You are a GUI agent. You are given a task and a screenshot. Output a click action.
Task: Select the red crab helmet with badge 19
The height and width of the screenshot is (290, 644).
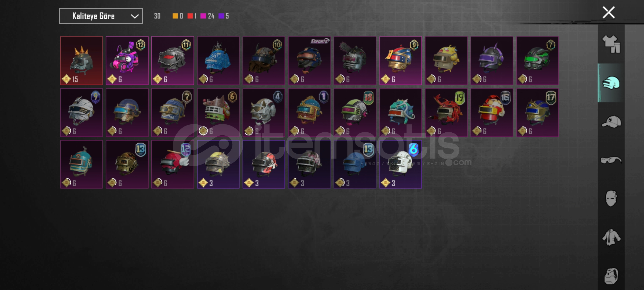[446, 113]
